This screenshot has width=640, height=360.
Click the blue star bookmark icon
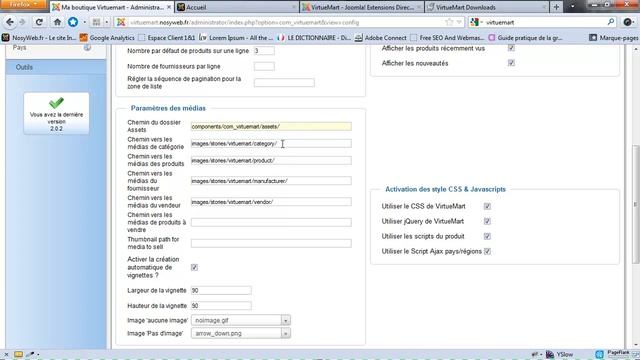(x=73, y=22)
